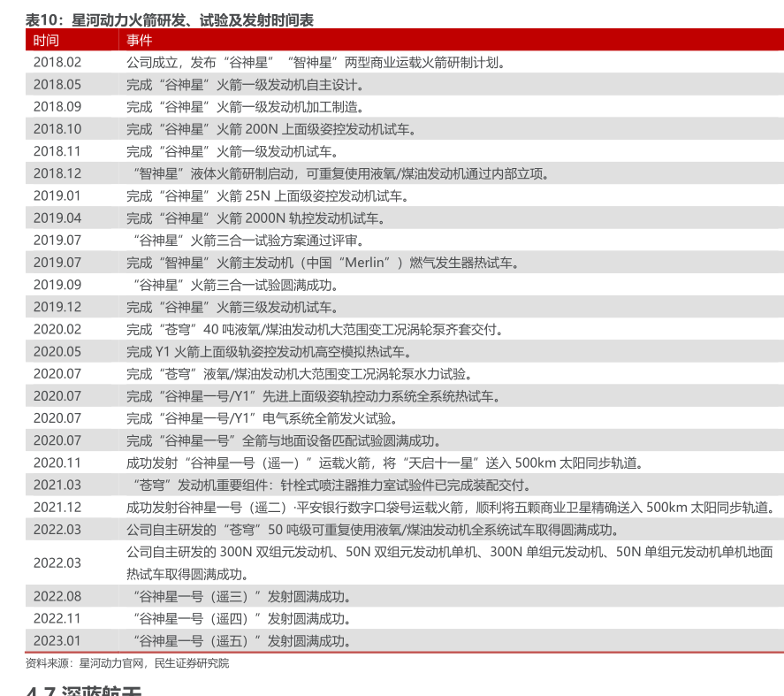Screen dimensions: 784x696
Task: Click the 2018.02 date cell
Action: [x=57, y=63]
